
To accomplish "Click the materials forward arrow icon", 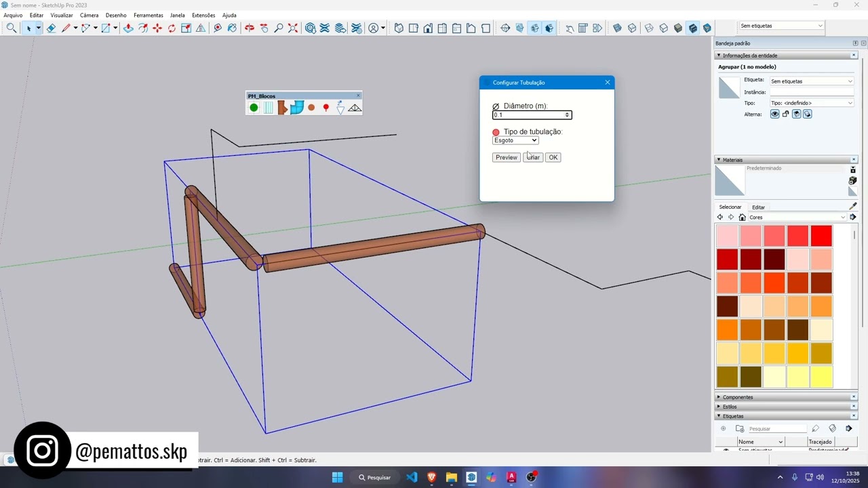I will [731, 218].
